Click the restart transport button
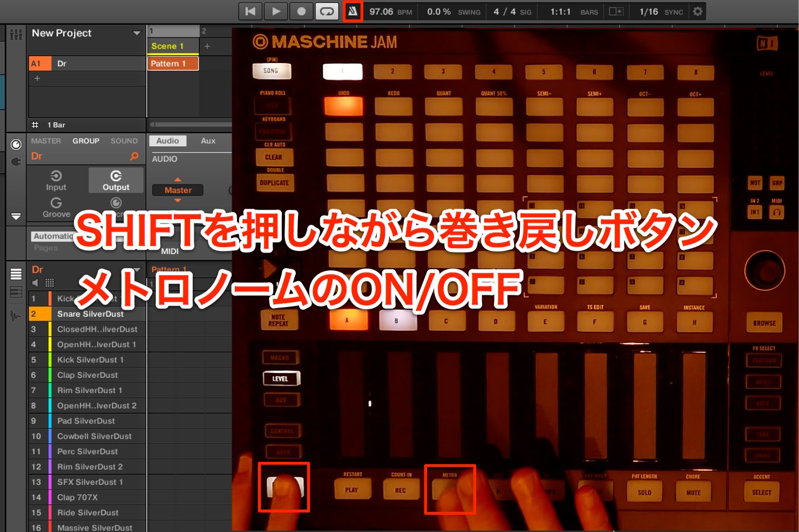This screenshot has width=799, height=532. [x=250, y=11]
